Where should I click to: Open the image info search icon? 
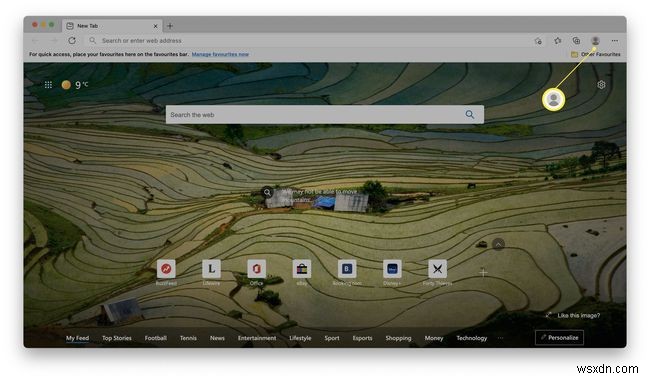(267, 192)
